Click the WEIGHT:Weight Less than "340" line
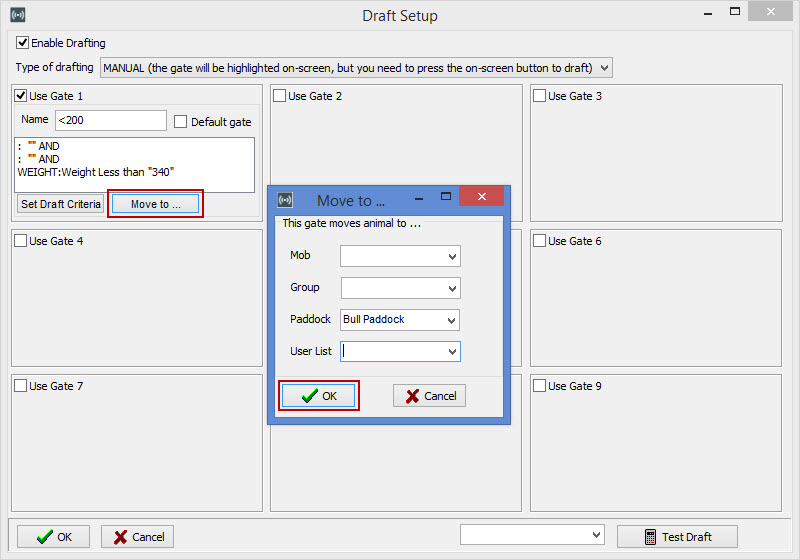Viewport: 800px width, 560px height. point(96,172)
